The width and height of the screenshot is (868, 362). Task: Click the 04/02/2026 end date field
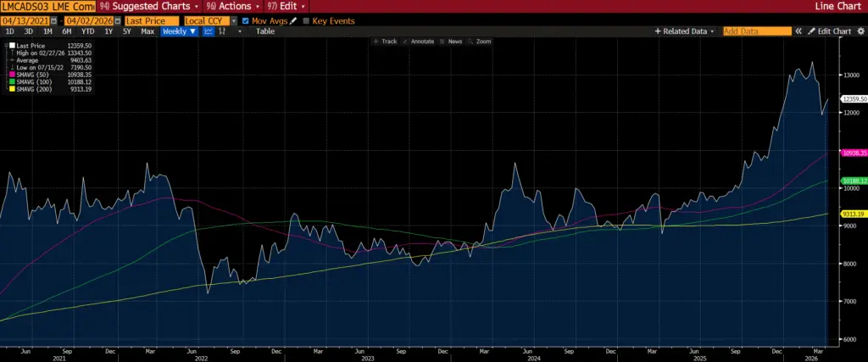point(89,20)
